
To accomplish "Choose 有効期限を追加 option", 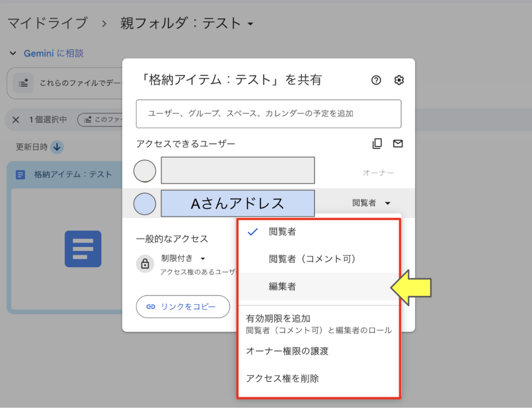I will (278, 319).
